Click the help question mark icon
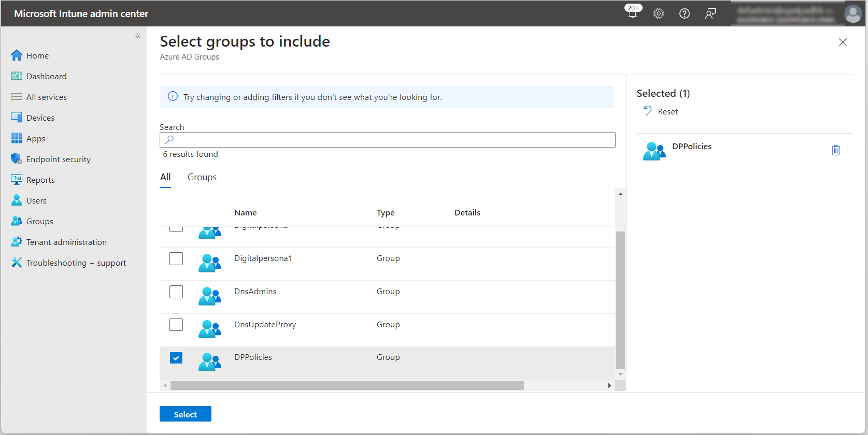 tap(685, 13)
